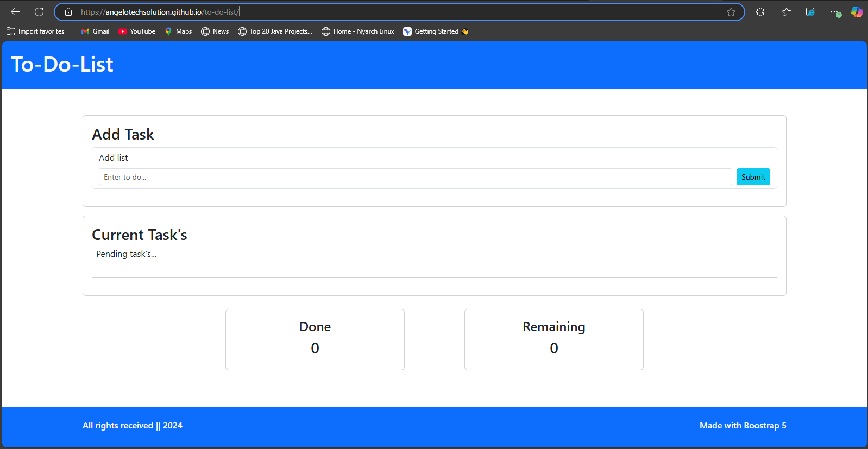Image resolution: width=868 pixels, height=449 pixels.
Task: Open Top 20 Java Projects bookmark
Action: pos(275,31)
